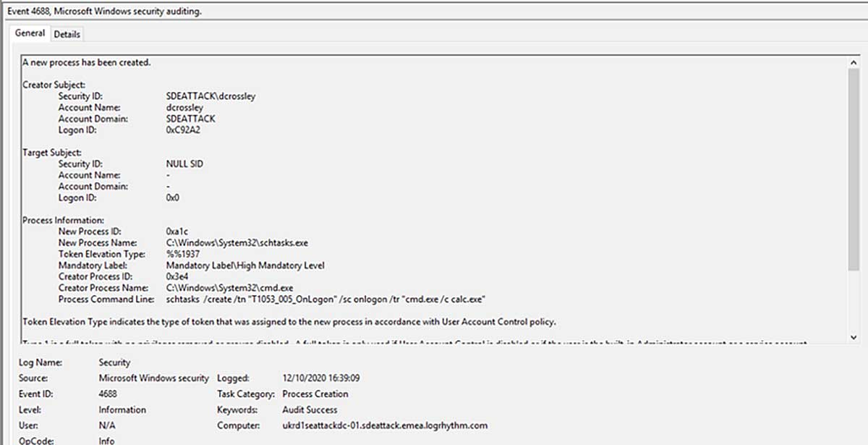Screen dimensions: 868x445
Task: Click the 'Target Subject:' heading
Action: (52, 153)
